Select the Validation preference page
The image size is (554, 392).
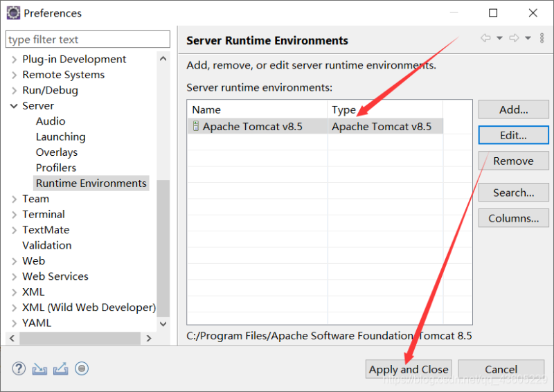tap(46, 245)
